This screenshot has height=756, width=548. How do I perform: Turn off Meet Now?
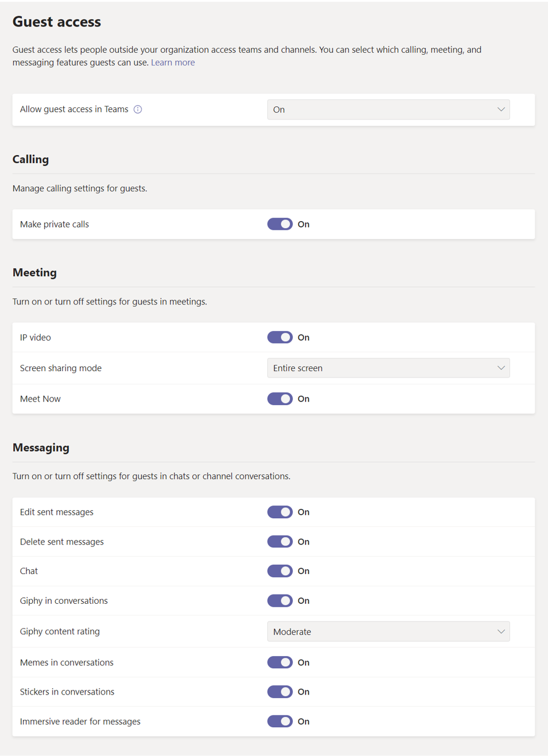pos(280,399)
